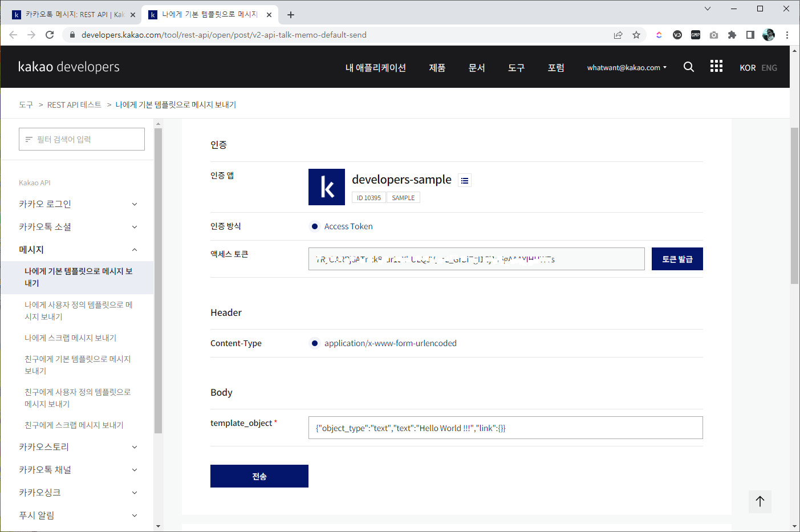Open the Chrome profile avatar
Image resolution: width=800 pixels, height=532 pixels.
(x=769, y=35)
